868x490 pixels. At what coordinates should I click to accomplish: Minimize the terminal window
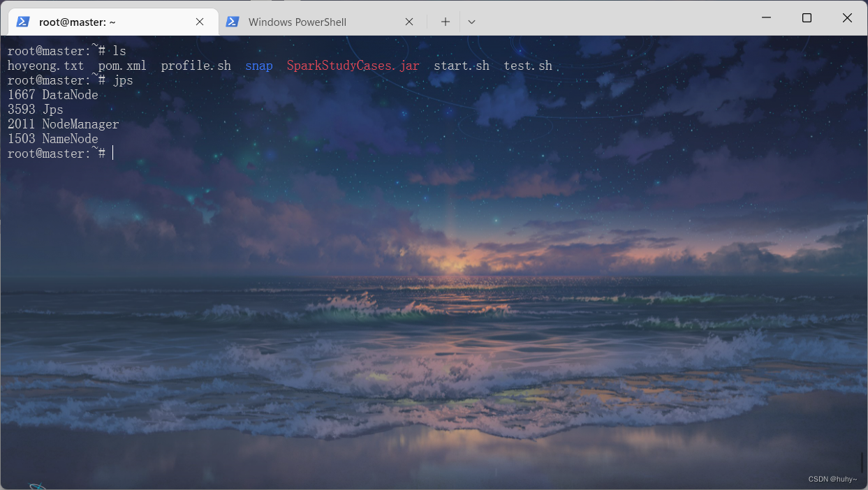(x=766, y=18)
